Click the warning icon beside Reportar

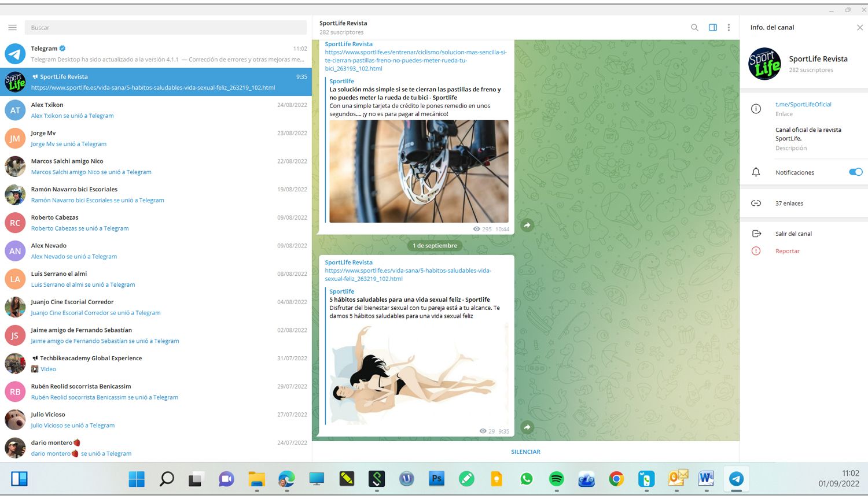(756, 251)
